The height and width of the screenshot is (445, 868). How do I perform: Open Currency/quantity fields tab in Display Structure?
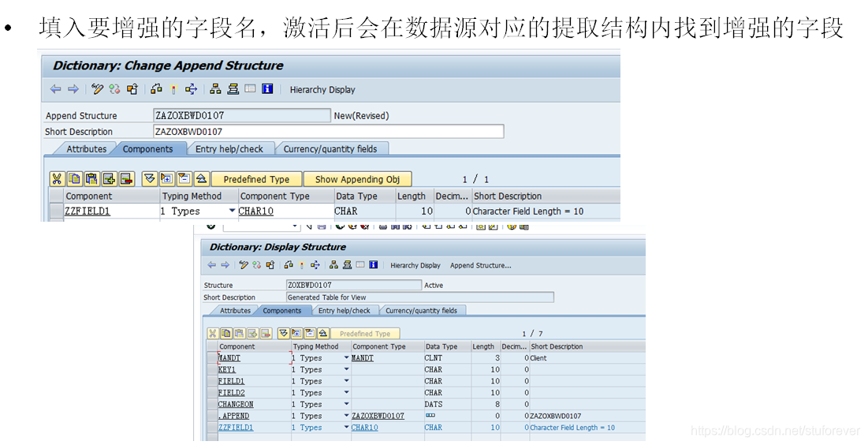coord(421,310)
